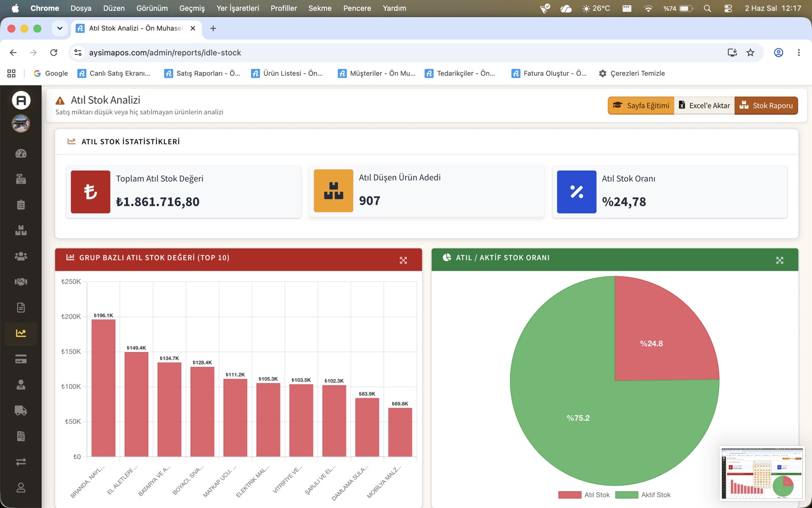This screenshot has width=812, height=508.
Task: Open the delivery truck sidebar icon
Action: [x=21, y=410]
